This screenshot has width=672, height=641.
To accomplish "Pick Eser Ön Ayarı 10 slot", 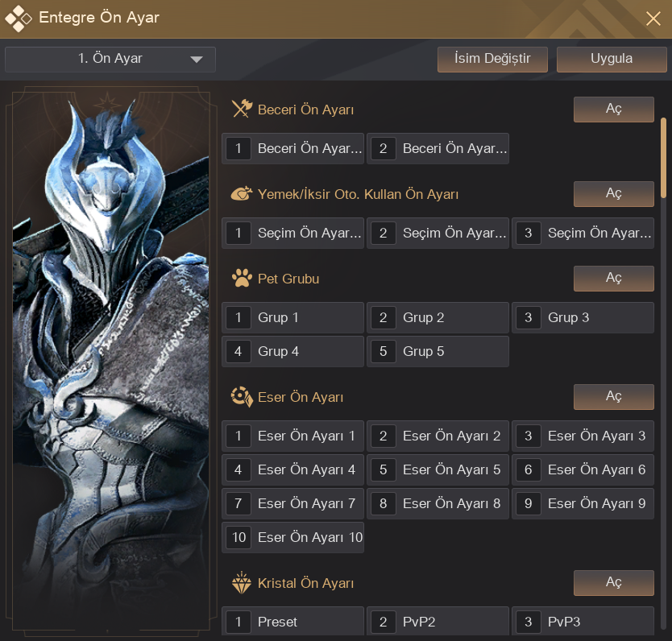I will 293,537.
